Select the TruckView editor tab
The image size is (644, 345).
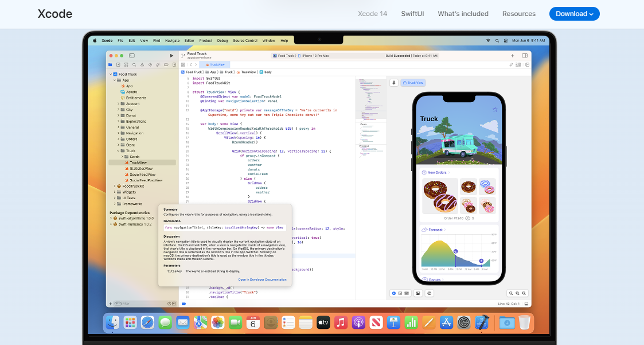coord(217,65)
